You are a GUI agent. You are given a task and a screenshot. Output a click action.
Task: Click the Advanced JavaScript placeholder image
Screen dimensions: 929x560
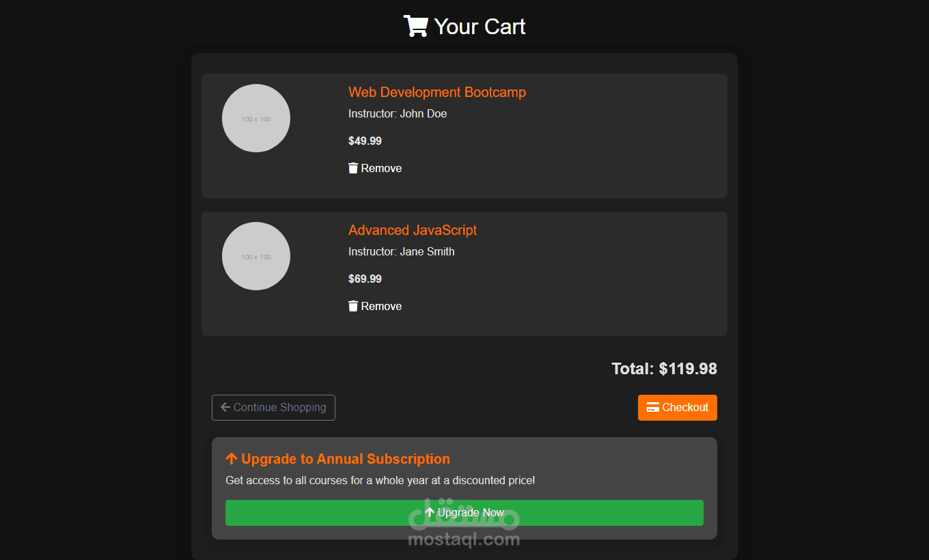click(255, 255)
